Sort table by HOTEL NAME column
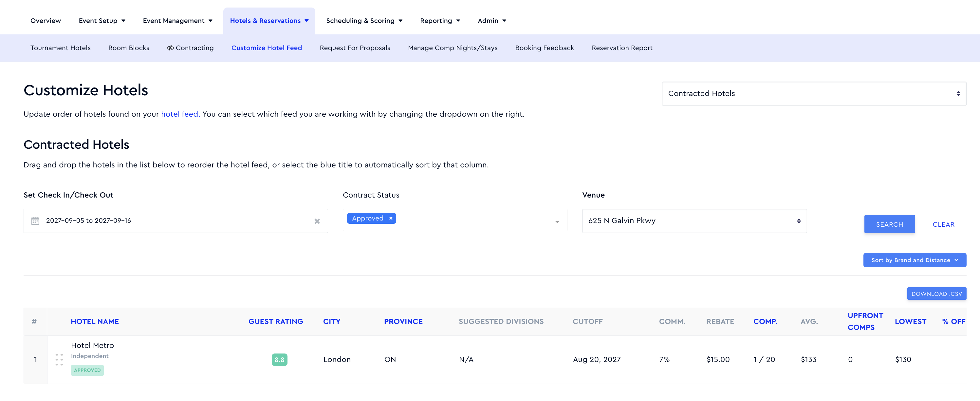The height and width of the screenshot is (401, 980). pyautogui.click(x=95, y=322)
